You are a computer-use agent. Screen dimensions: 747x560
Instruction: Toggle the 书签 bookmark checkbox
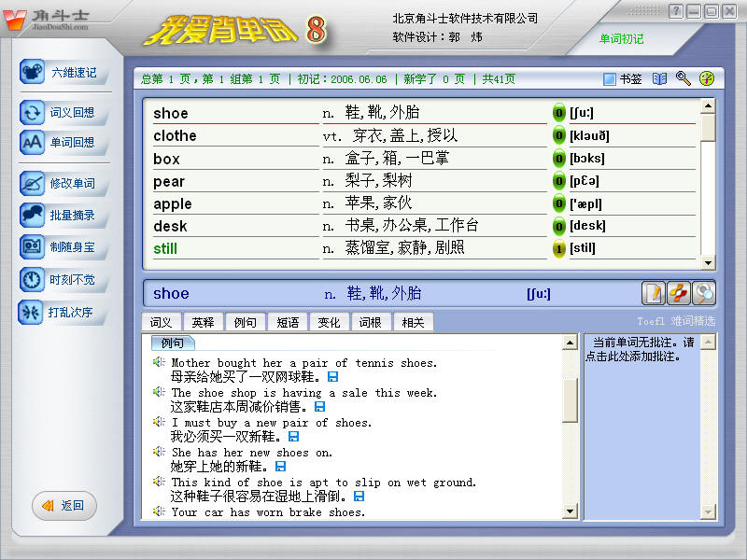pos(610,79)
